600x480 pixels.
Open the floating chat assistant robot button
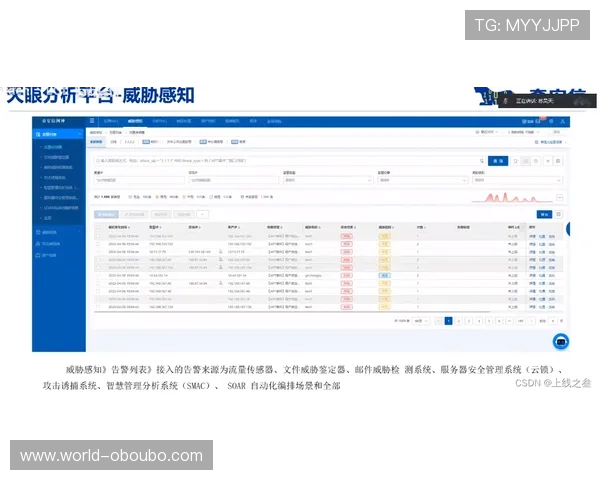point(561,341)
